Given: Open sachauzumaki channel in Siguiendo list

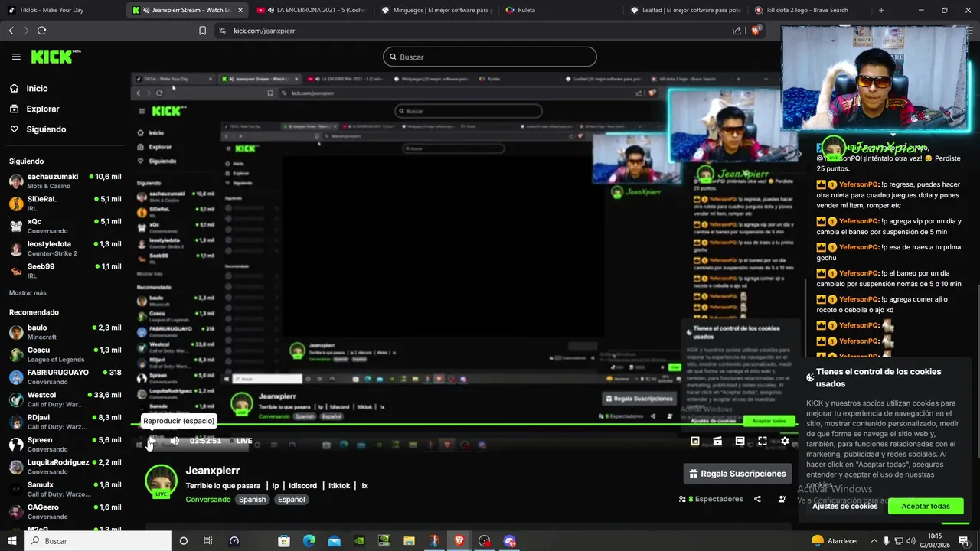Looking at the screenshot, I should pyautogui.click(x=65, y=181).
